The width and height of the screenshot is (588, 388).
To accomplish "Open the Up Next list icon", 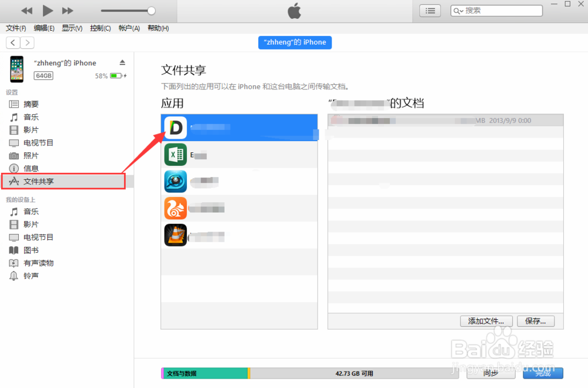I will (431, 10).
